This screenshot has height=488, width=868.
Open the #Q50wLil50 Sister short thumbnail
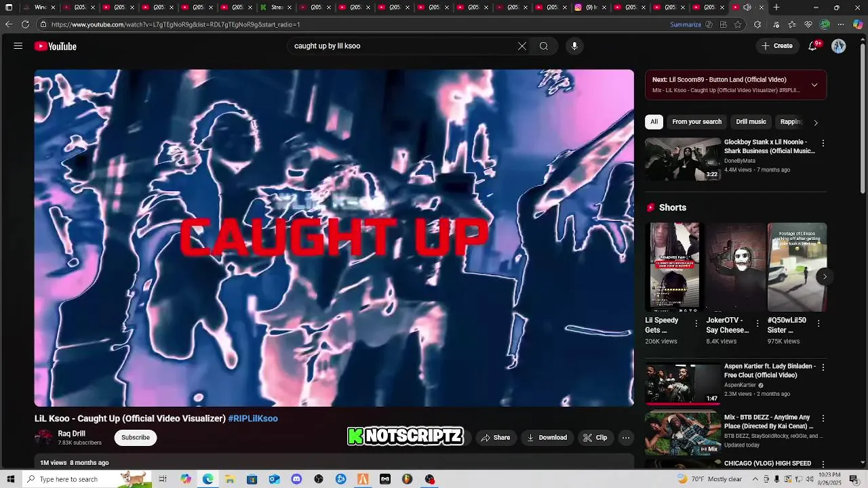[x=797, y=267]
